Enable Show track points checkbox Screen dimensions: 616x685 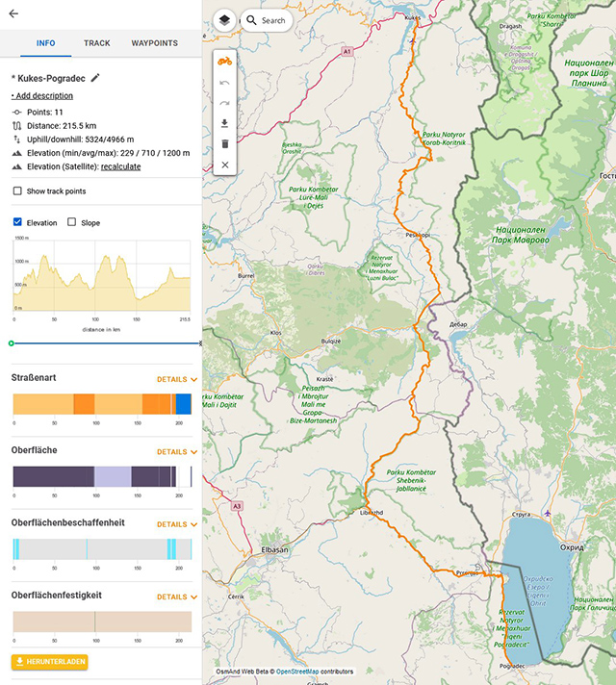[x=17, y=191]
